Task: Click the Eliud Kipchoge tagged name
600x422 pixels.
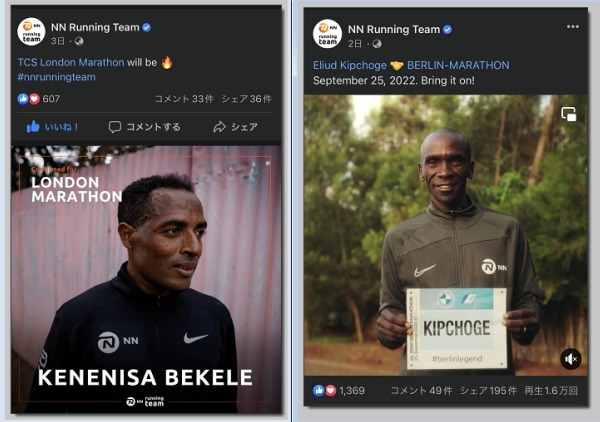Action: [350, 65]
